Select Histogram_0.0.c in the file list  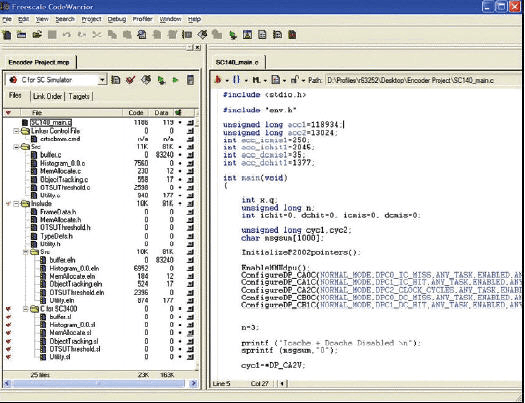63,163
